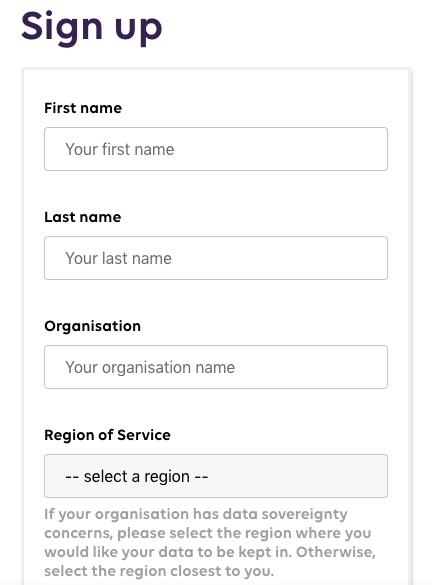The width and height of the screenshot is (432, 585).
Task: Click help line "select the region closest to you"
Action: click(x=159, y=571)
